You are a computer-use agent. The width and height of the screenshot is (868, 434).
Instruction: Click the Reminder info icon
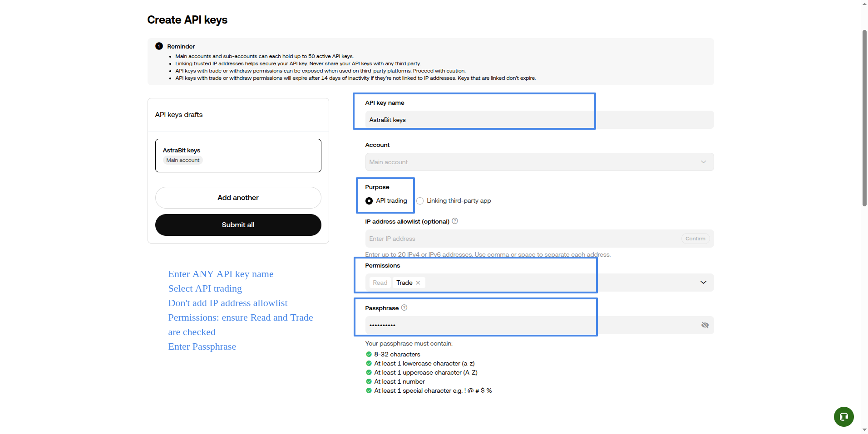click(x=159, y=46)
